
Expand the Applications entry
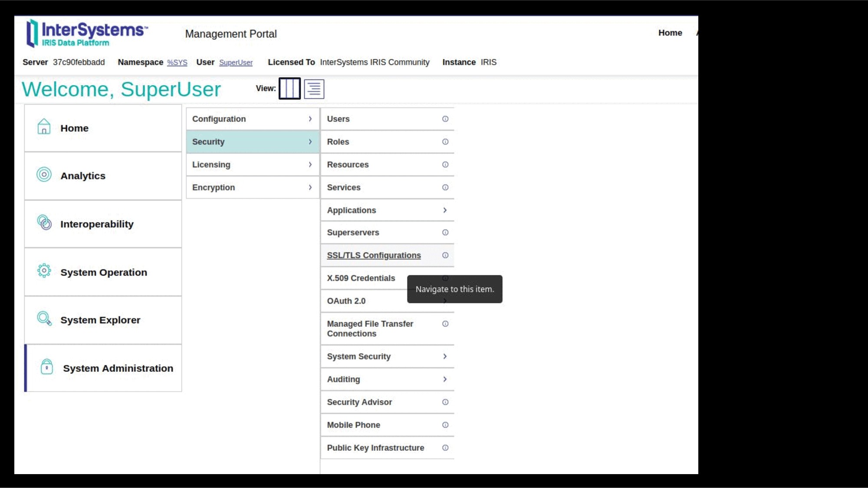tap(445, 210)
